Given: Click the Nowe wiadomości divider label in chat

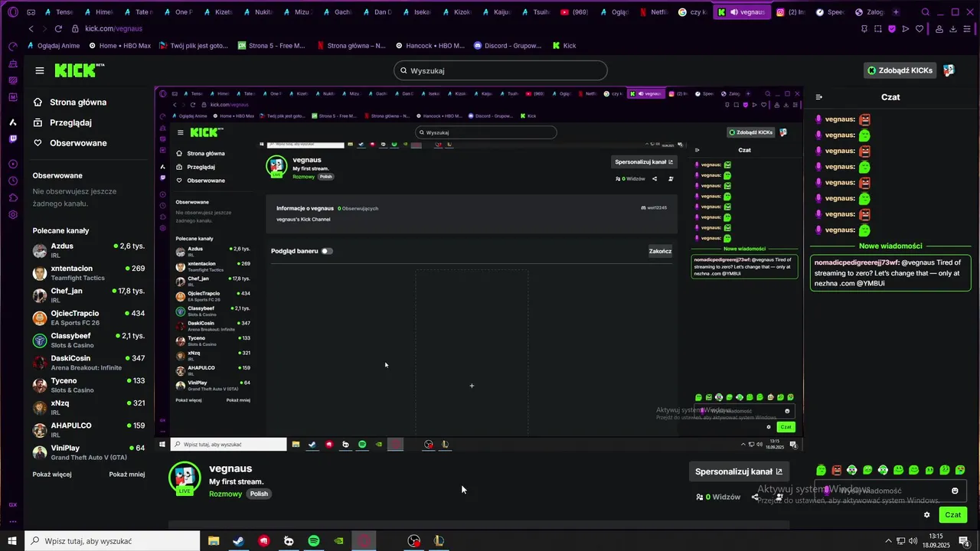Looking at the screenshot, I should point(890,246).
